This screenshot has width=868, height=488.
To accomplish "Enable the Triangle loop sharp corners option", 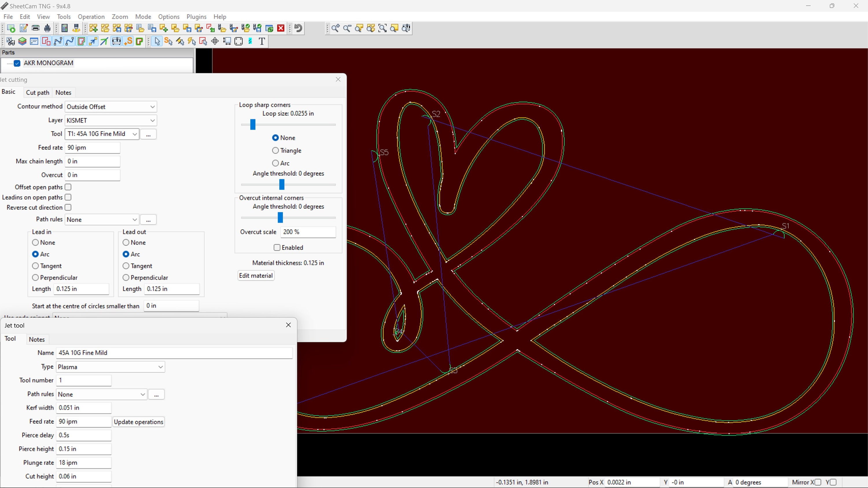I will (275, 151).
